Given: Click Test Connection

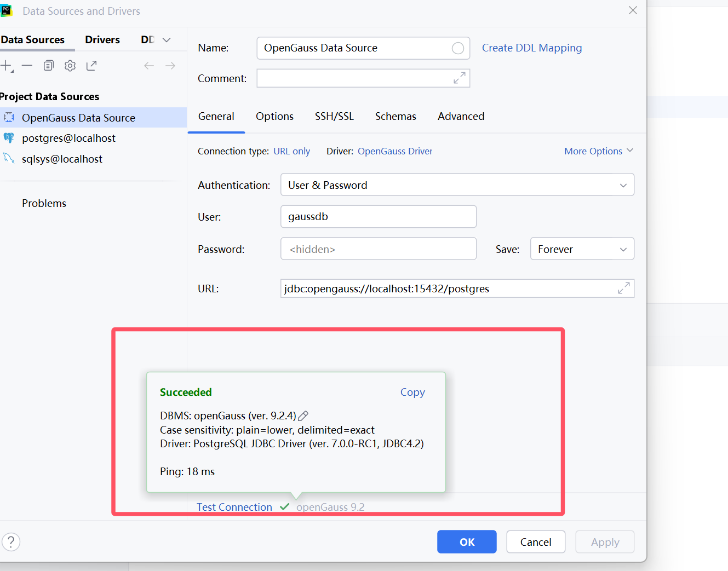Looking at the screenshot, I should (234, 507).
